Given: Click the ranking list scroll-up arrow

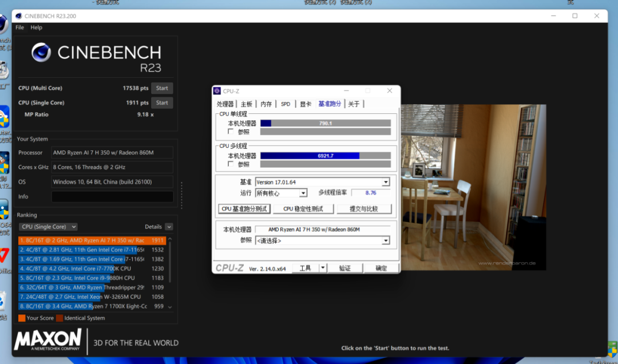Looking at the screenshot, I should [x=170, y=239].
